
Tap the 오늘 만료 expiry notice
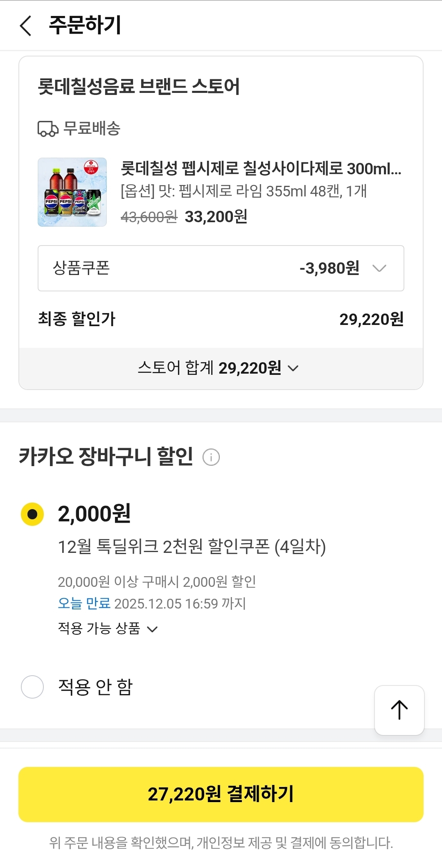84,603
